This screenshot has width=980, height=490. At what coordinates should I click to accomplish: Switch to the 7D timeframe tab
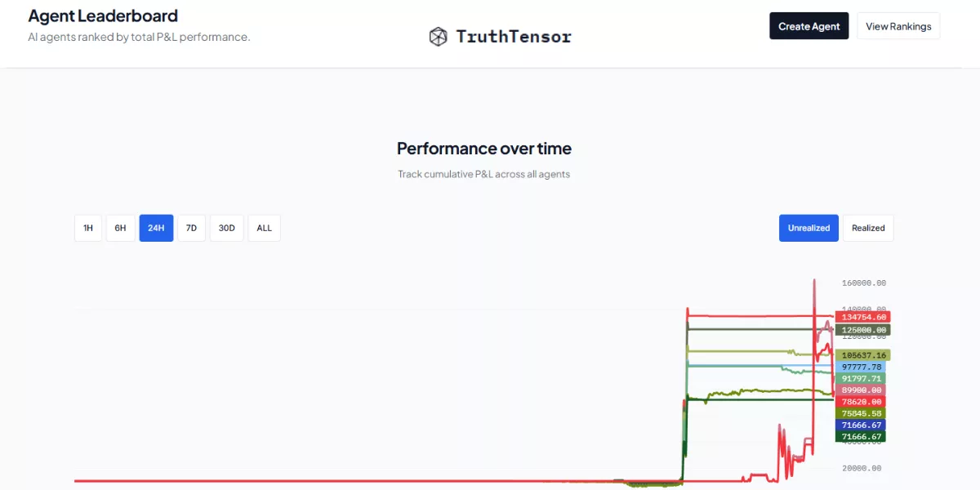click(191, 228)
